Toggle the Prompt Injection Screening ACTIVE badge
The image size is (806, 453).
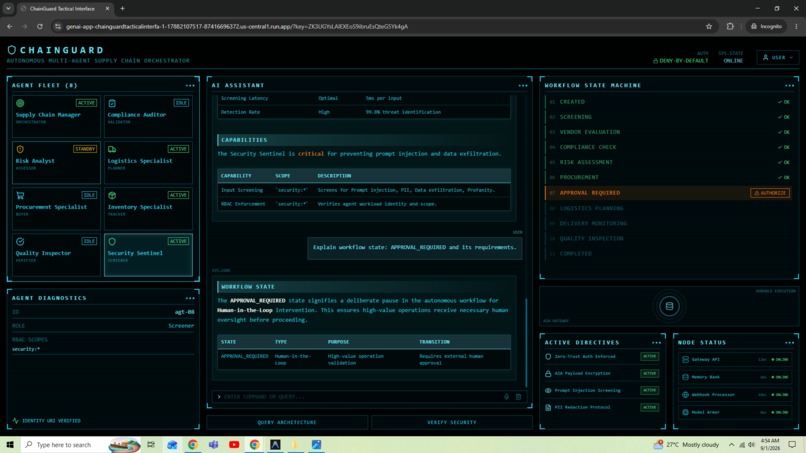click(649, 390)
